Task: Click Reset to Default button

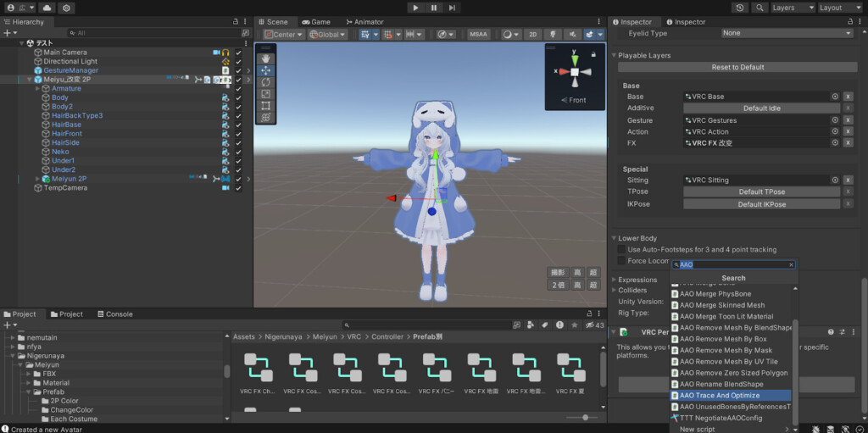Action: [737, 67]
